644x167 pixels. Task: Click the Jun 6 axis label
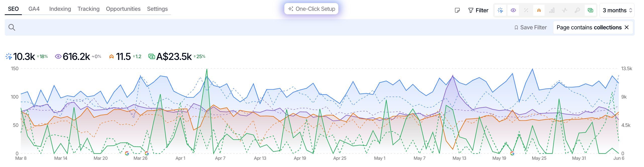[x=619, y=158]
